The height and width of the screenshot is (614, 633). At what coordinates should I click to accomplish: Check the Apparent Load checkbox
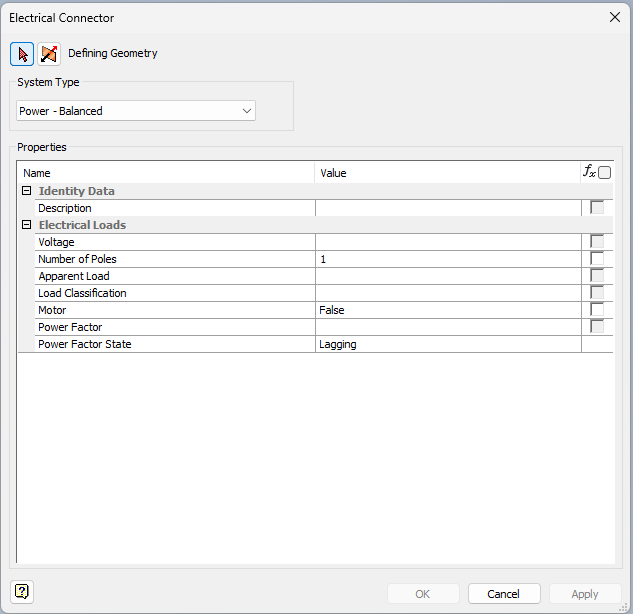[x=597, y=275]
